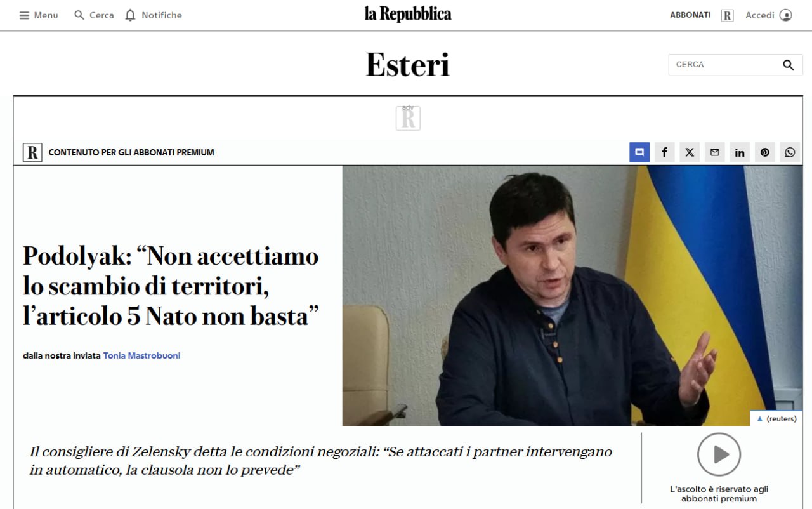Open the Notifiche bell icon
The height and width of the screenshot is (509, 812).
tap(130, 15)
